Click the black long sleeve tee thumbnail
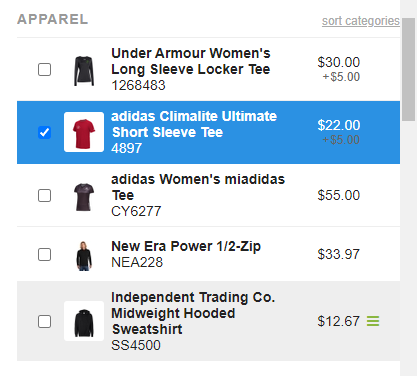 pos(84,71)
